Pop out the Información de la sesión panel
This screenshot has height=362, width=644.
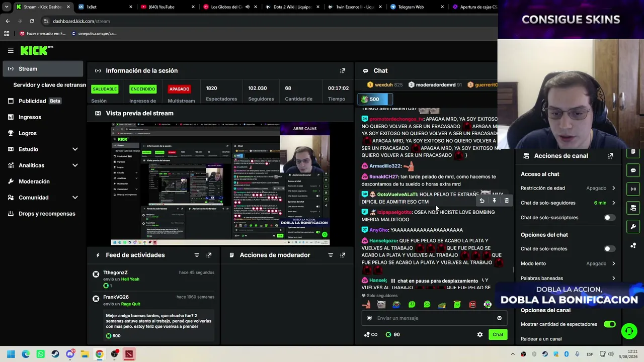[x=343, y=71]
